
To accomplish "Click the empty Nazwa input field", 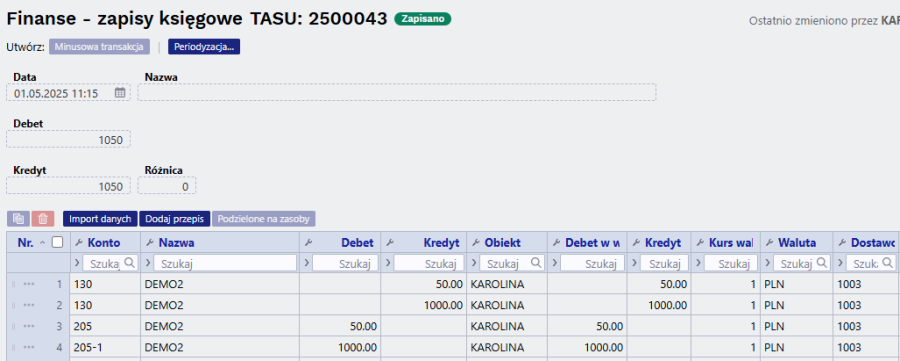I will (397, 92).
